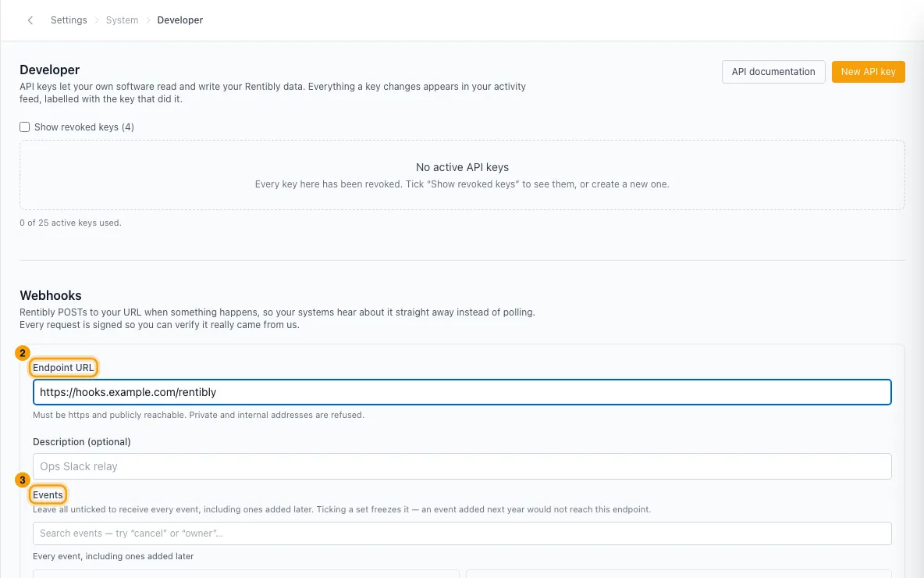
Task: Click the Developer heading
Action: pyautogui.click(x=49, y=70)
